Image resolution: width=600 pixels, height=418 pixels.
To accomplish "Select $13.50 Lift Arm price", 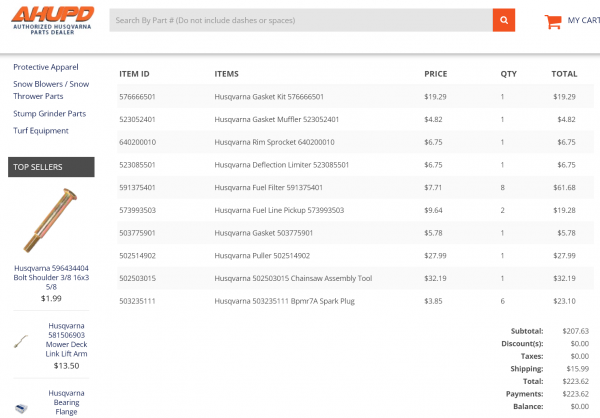I will [x=67, y=366].
